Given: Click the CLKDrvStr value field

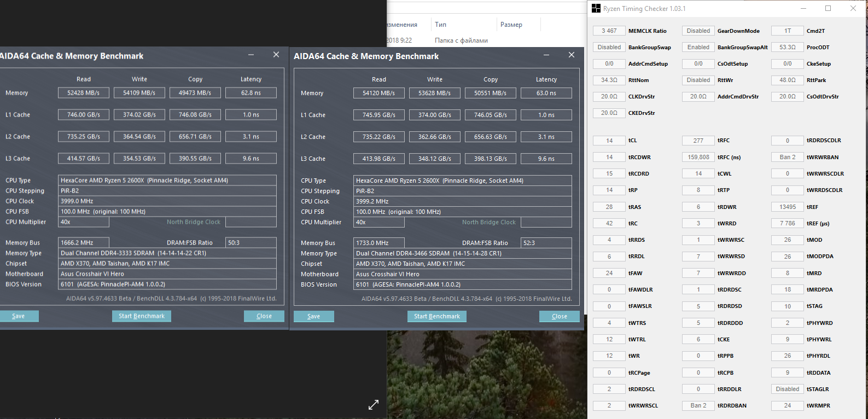Looking at the screenshot, I should (x=609, y=96).
